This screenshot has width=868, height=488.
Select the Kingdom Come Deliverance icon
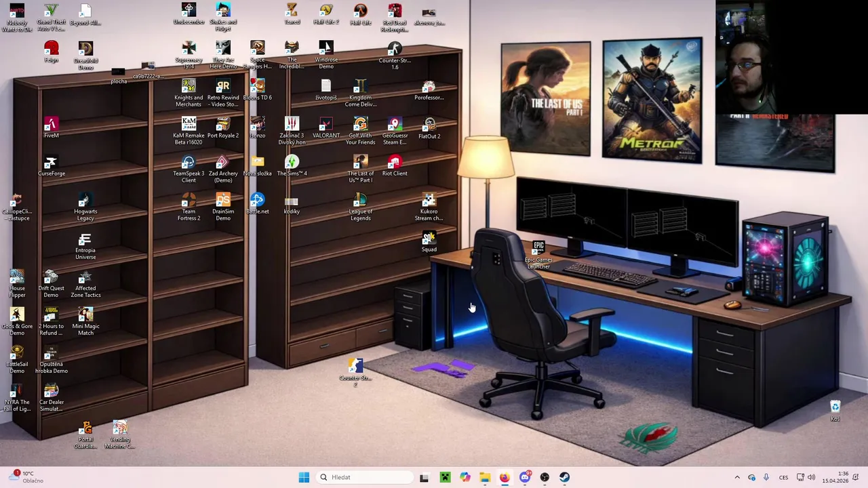click(x=360, y=93)
